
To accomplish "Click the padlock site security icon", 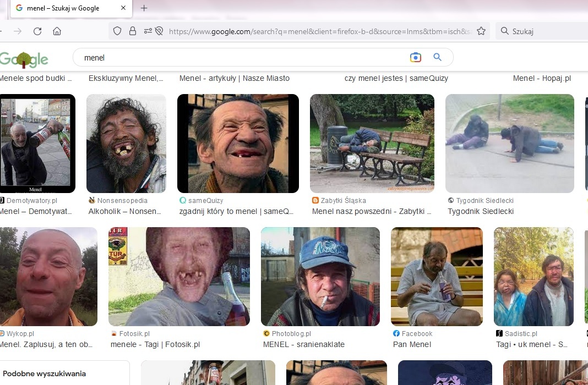I will 132,31.
